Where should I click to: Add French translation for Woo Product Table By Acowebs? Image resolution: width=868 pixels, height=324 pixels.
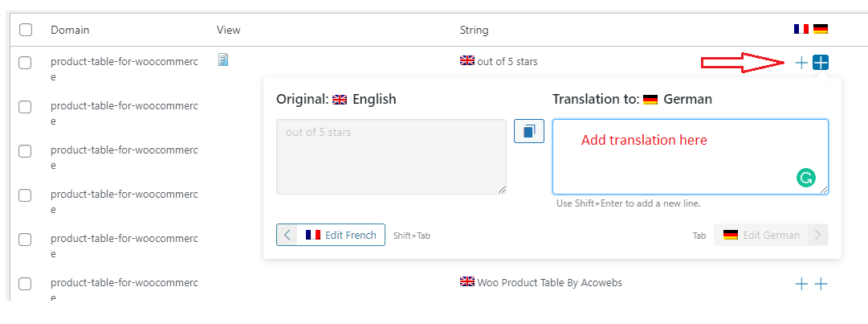pyautogui.click(x=801, y=284)
